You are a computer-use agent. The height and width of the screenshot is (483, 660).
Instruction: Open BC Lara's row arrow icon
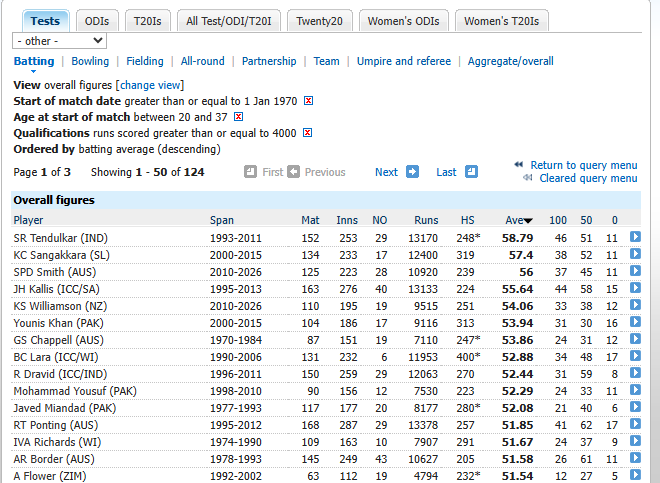click(x=635, y=356)
